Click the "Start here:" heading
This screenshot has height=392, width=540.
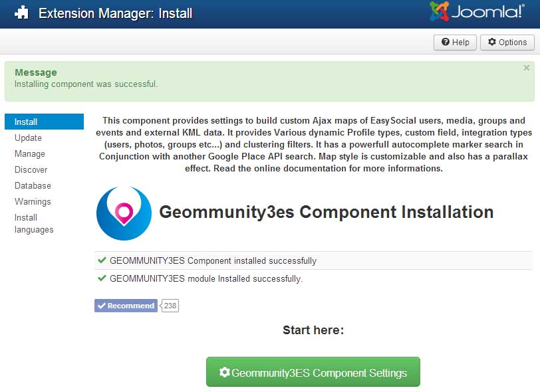[x=313, y=330]
